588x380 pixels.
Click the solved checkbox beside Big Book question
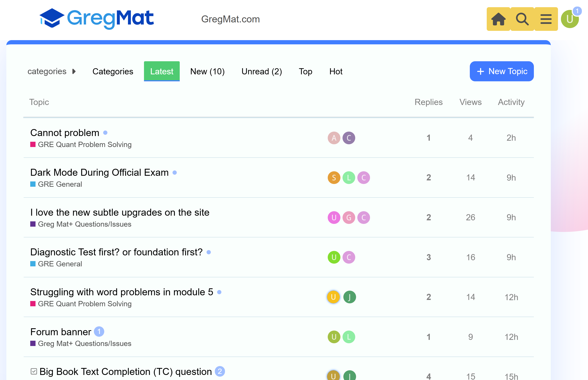(34, 371)
